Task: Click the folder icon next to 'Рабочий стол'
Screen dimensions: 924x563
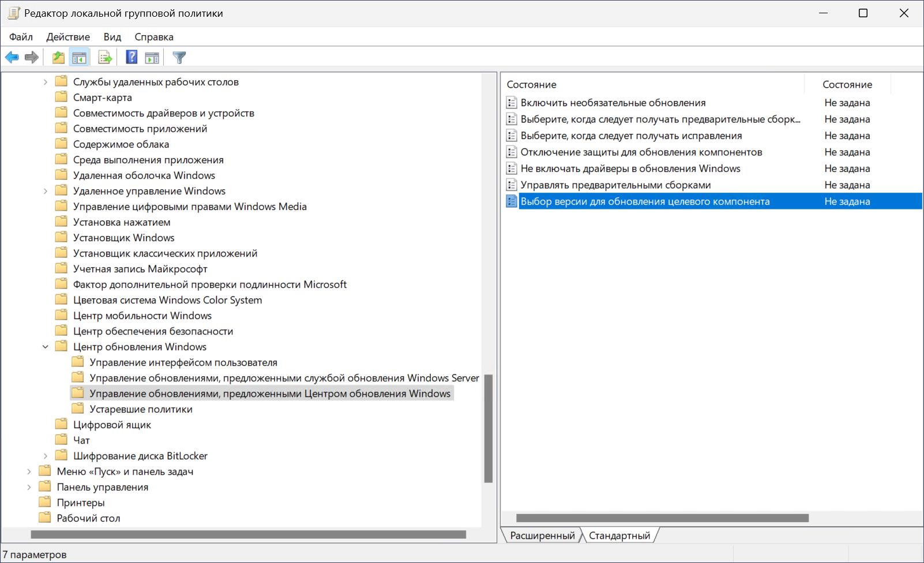Action: 45,517
